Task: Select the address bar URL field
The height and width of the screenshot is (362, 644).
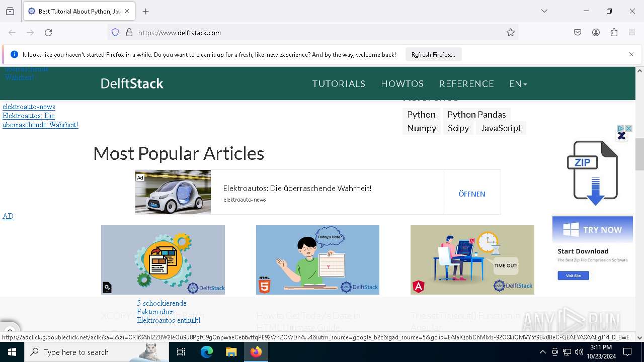Action: point(312,33)
